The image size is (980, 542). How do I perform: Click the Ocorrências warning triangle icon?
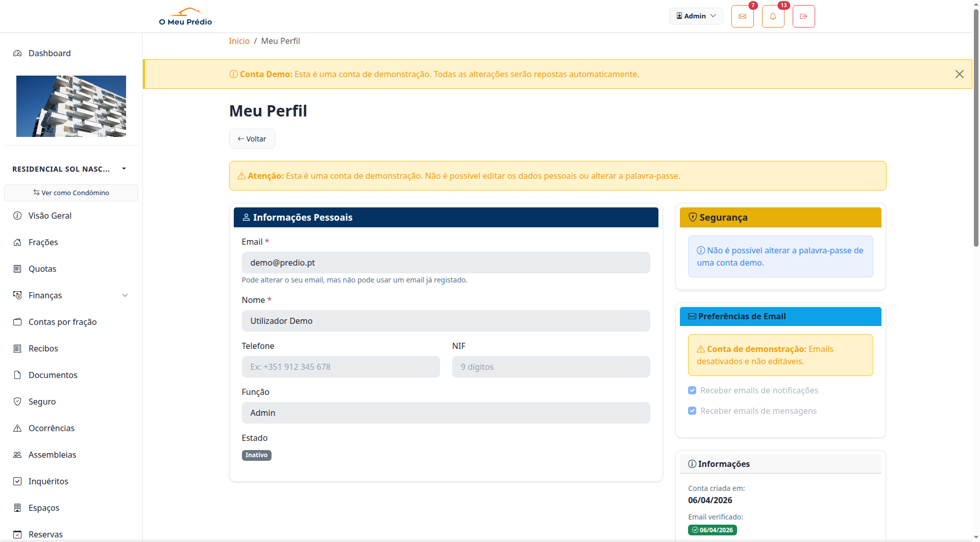[17, 428]
